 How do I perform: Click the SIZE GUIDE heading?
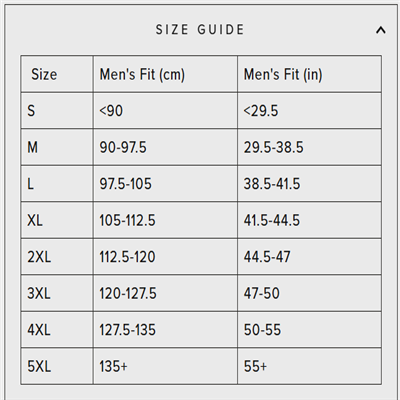coord(200,30)
